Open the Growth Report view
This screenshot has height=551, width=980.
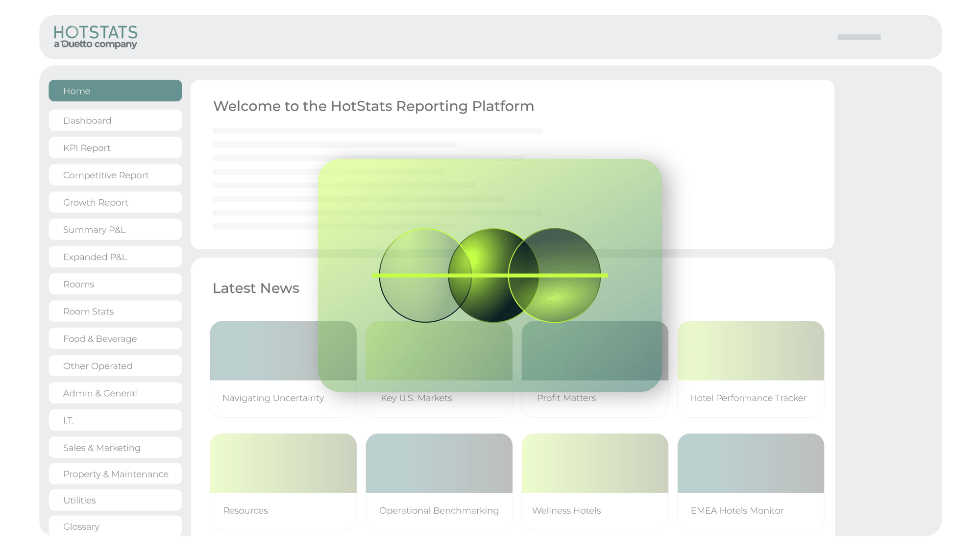[115, 202]
